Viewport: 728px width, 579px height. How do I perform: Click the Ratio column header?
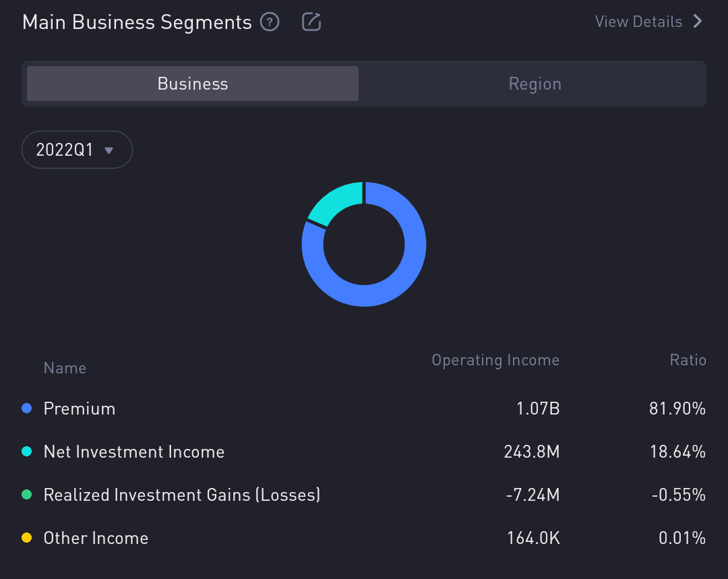[x=688, y=360]
